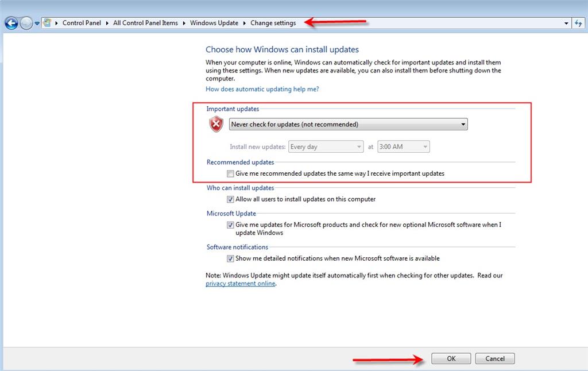588x371 pixels.
Task: Click the Control Panel icon in address bar
Action: tap(47, 23)
